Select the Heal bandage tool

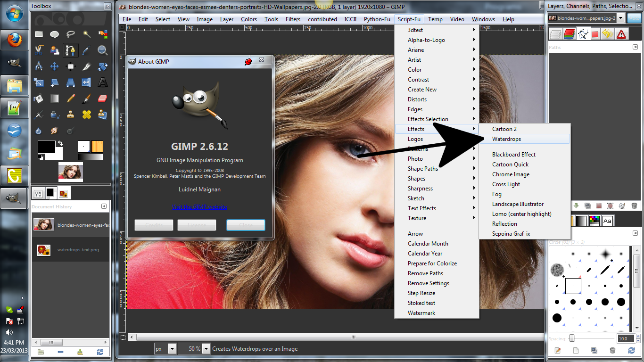pyautogui.click(x=87, y=114)
